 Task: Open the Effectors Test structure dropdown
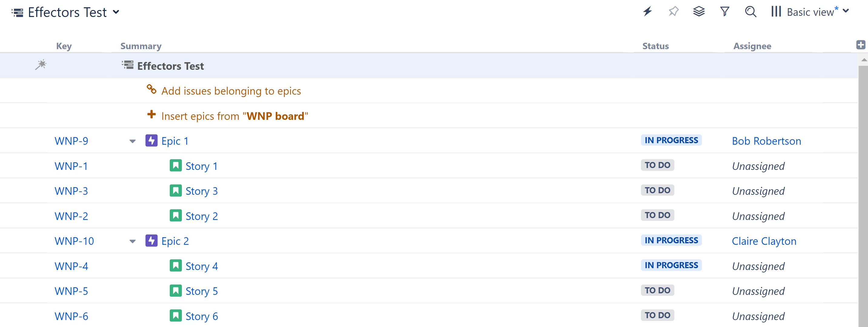pyautogui.click(x=116, y=12)
